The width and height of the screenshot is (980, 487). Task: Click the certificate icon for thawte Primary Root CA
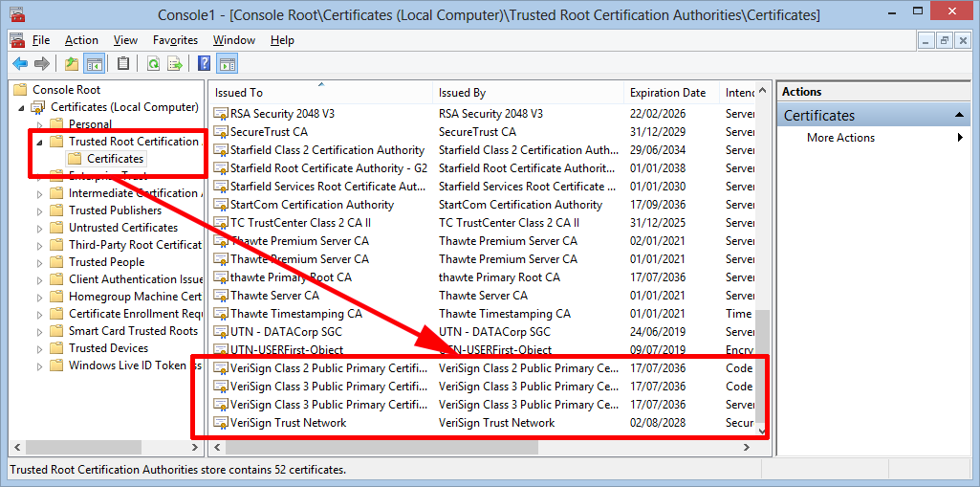click(221, 277)
